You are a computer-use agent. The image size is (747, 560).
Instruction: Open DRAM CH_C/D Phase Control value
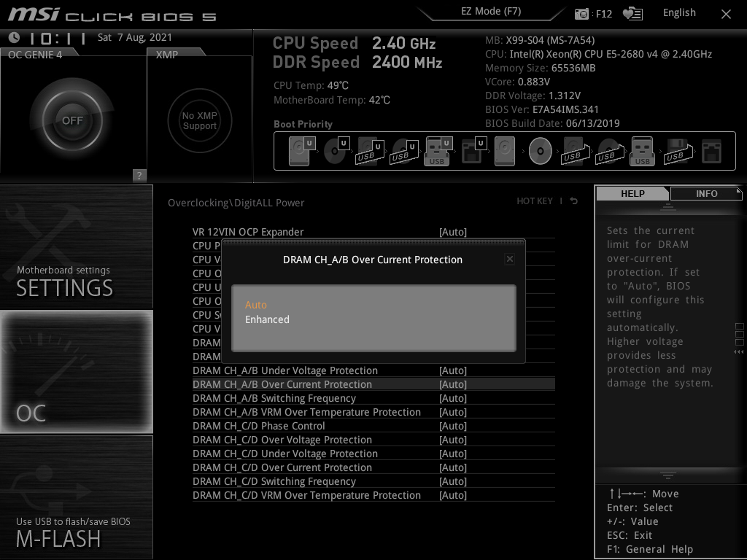point(452,426)
